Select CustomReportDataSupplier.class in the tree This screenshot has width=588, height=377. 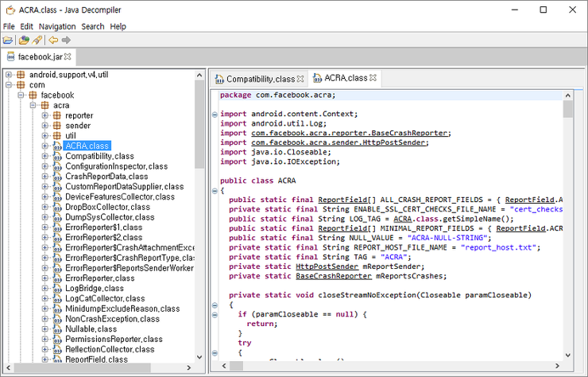click(x=125, y=187)
